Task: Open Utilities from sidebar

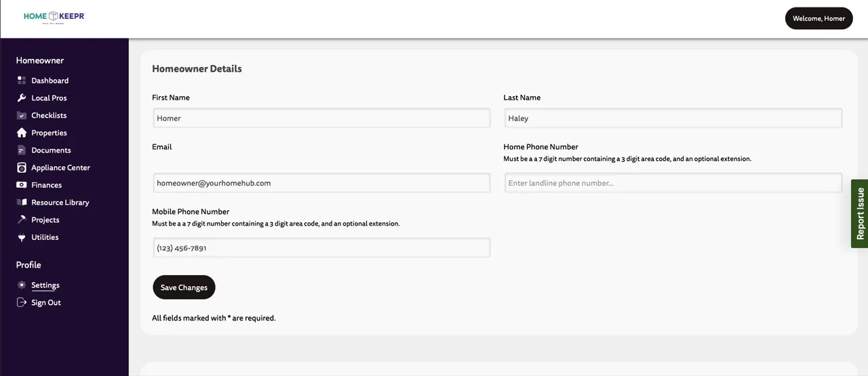Action: point(45,237)
